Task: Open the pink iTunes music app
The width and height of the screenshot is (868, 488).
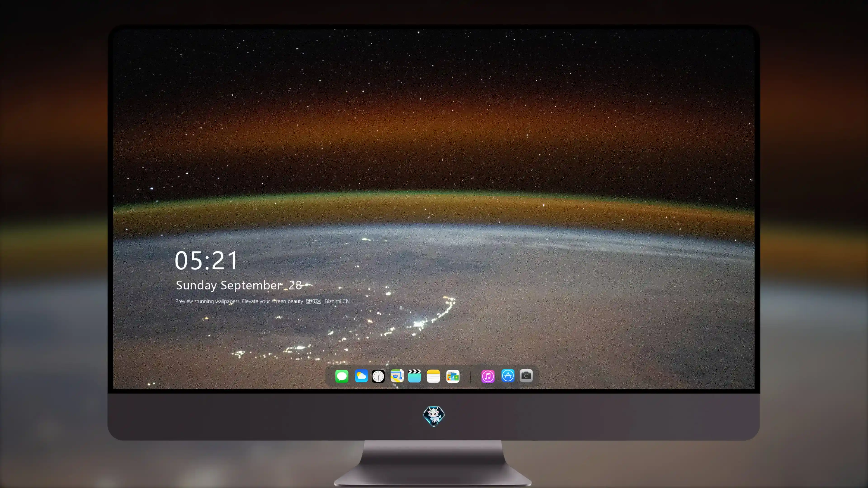Action: 488,376
